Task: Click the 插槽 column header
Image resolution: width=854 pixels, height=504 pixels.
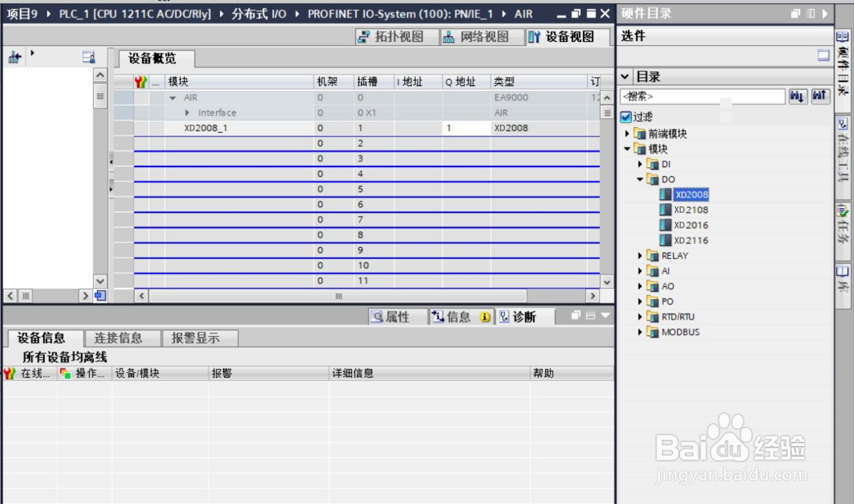Action: [x=373, y=82]
